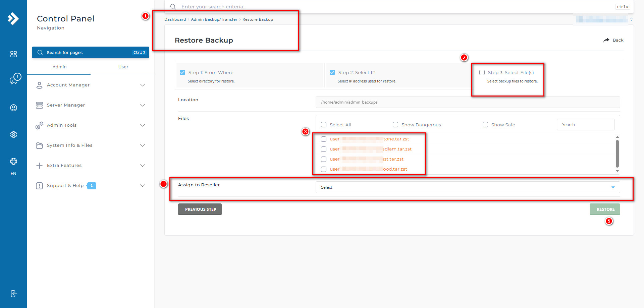The height and width of the screenshot is (308, 644).
Task: Toggle the Step 3: Select File(s) checkbox
Action: pyautogui.click(x=482, y=72)
